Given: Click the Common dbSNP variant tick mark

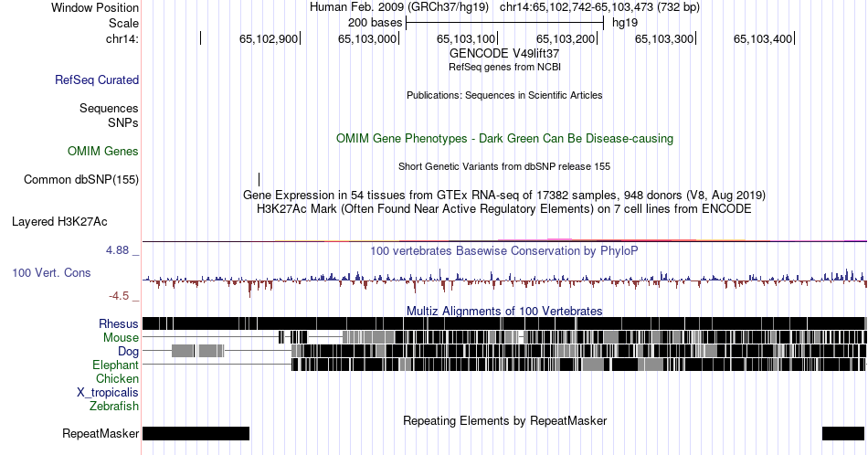Looking at the screenshot, I should pos(259,179).
